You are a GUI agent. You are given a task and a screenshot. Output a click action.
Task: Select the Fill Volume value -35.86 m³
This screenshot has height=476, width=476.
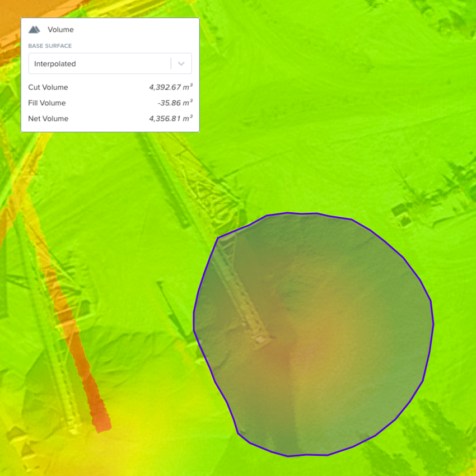[175, 103]
